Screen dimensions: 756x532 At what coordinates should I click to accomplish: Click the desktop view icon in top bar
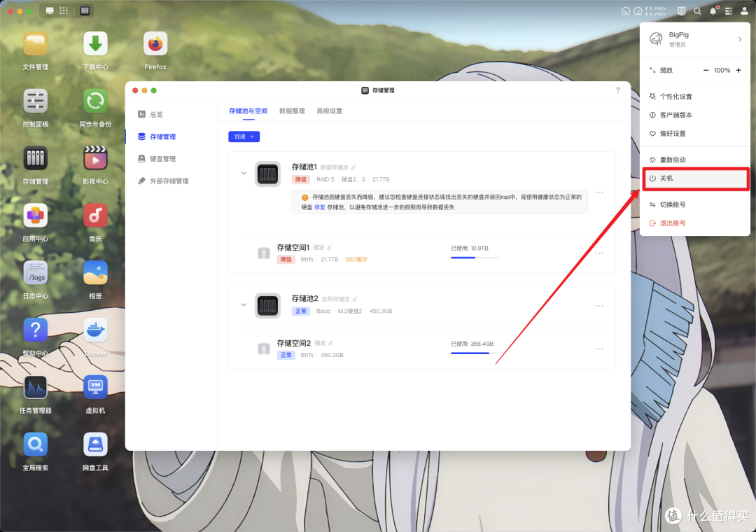(50, 10)
